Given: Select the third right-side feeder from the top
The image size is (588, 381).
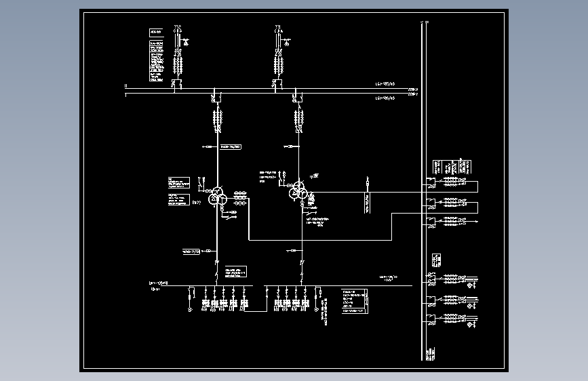Looking at the screenshot, I should click(452, 222).
